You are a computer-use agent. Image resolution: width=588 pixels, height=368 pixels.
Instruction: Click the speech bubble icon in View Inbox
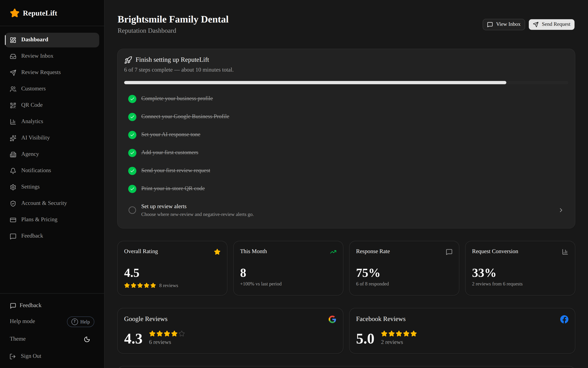point(490,24)
